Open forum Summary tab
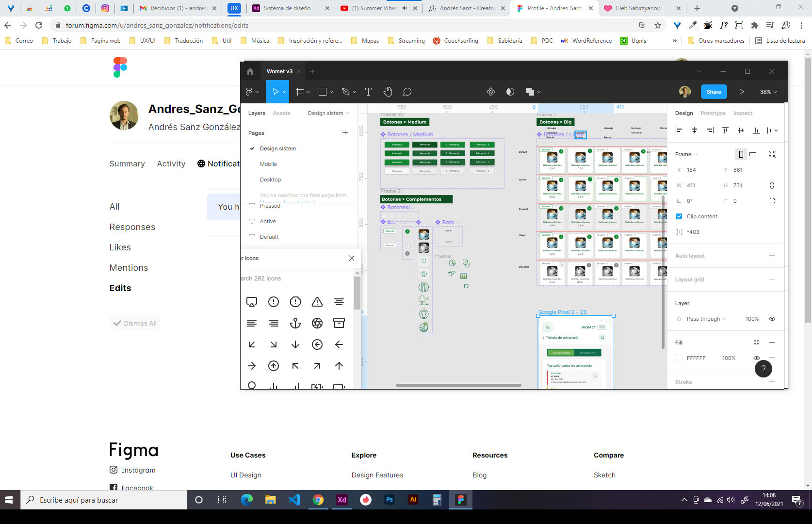812x524 pixels. coord(127,164)
